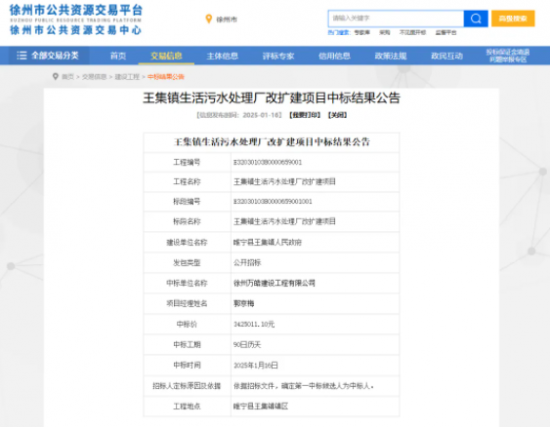Click the 我要打印 link under title

[305, 115]
